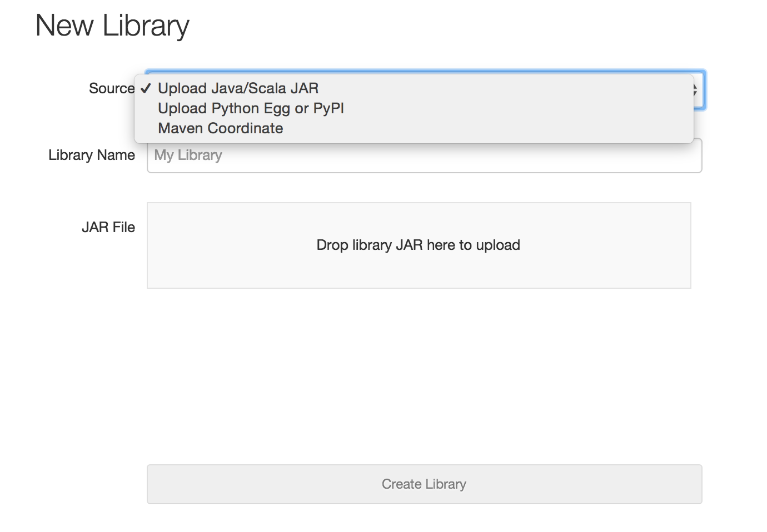Click the word Coordinate in the dropdown
Screen dimensions: 767x532
[245, 128]
